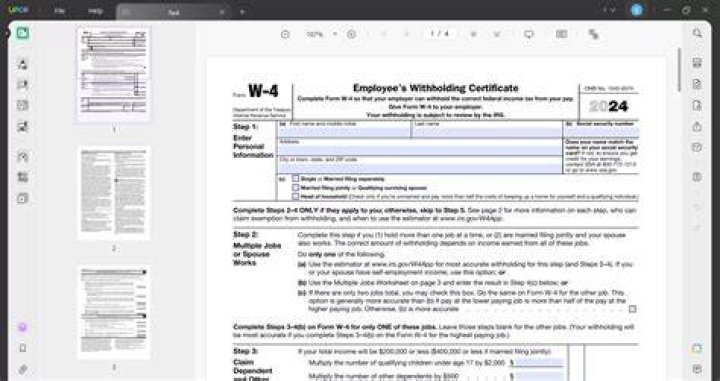The height and width of the screenshot is (381, 720).
Task: Add a new tab
Action: pyautogui.click(x=242, y=12)
